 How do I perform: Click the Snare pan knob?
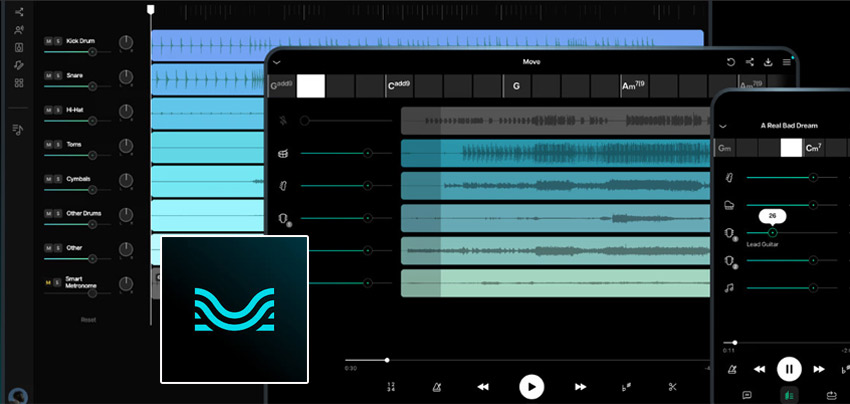pos(126,77)
